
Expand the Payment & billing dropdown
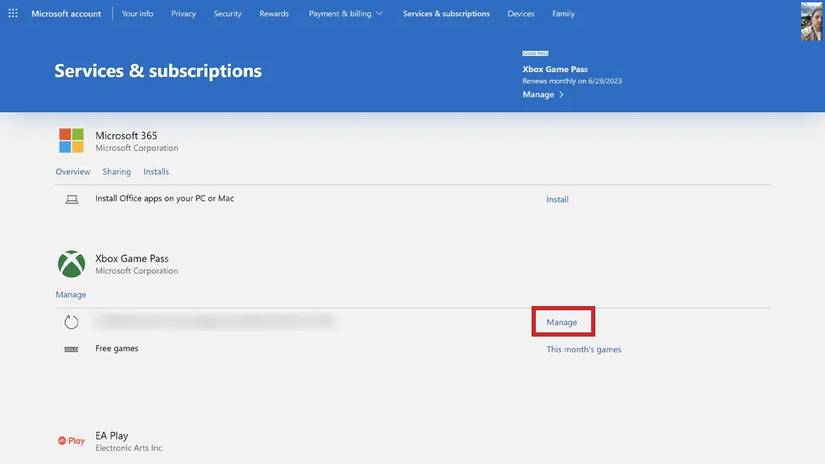pyautogui.click(x=345, y=14)
